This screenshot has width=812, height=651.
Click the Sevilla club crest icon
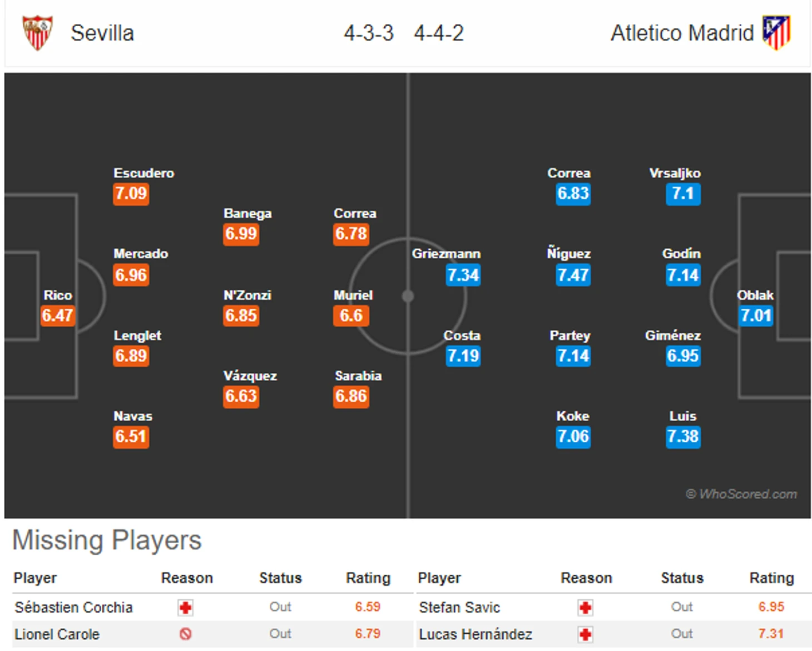click(x=37, y=33)
